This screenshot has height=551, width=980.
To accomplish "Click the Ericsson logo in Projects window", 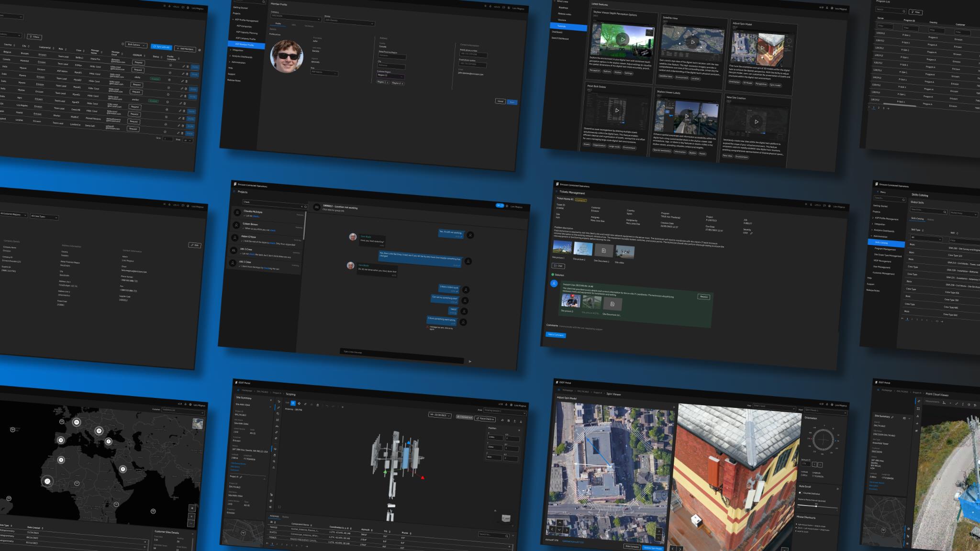I will [235, 184].
